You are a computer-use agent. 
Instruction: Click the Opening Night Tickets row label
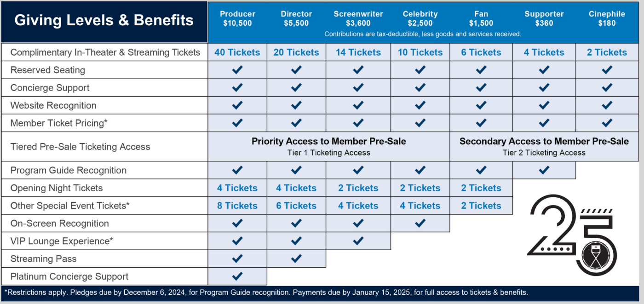57,188
